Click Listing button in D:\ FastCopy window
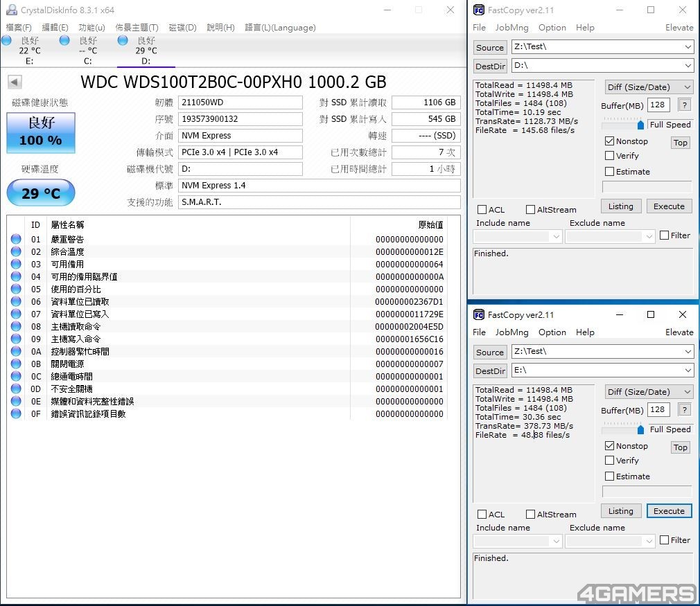 click(620, 206)
